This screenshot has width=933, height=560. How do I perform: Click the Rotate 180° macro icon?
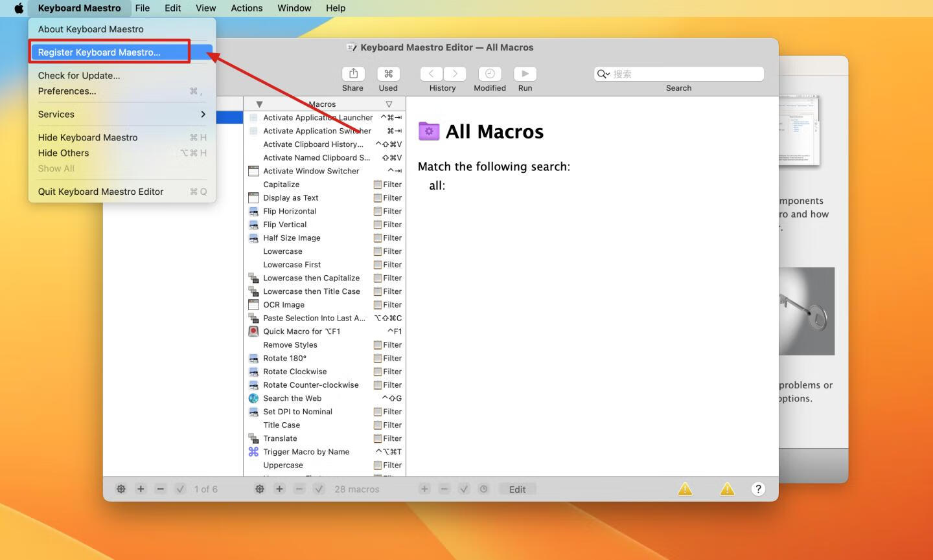253,359
